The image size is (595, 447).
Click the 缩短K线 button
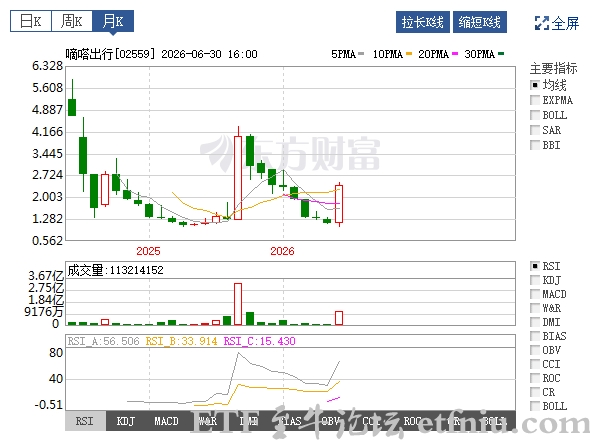tap(480, 22)
